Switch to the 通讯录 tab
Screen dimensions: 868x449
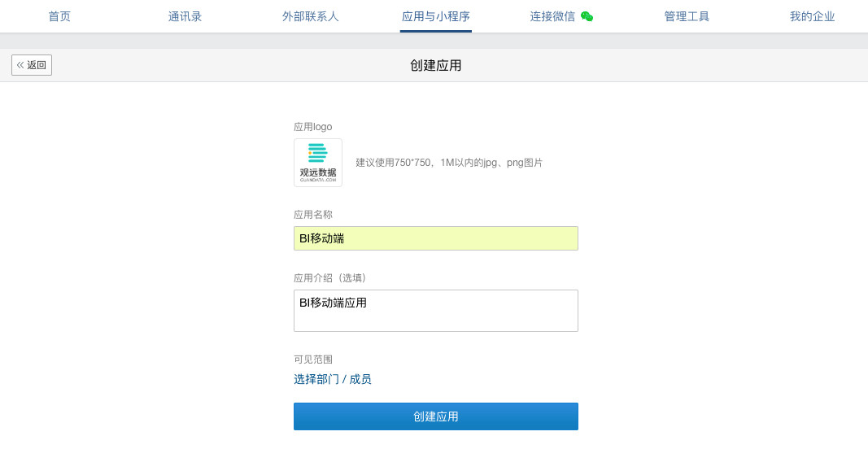click(x=185, y=16)
